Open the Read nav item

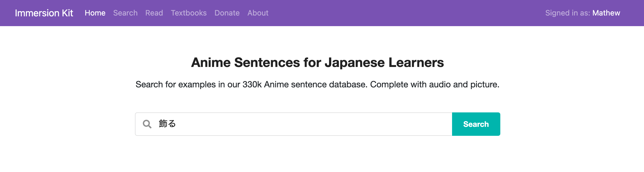pyautogui.click(x=154, y=13)
